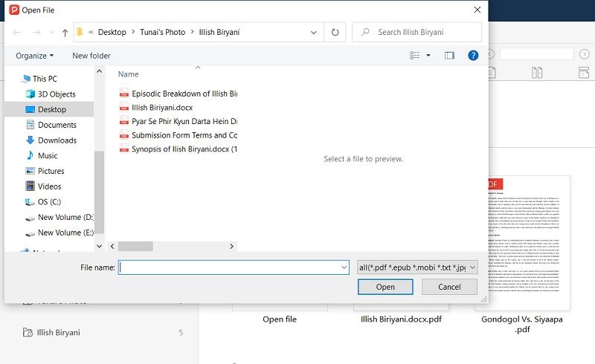This screenshot has width=595, height=364.
Task: Click the file list horizontal scrollbar thumb
Action: [135, 247]
